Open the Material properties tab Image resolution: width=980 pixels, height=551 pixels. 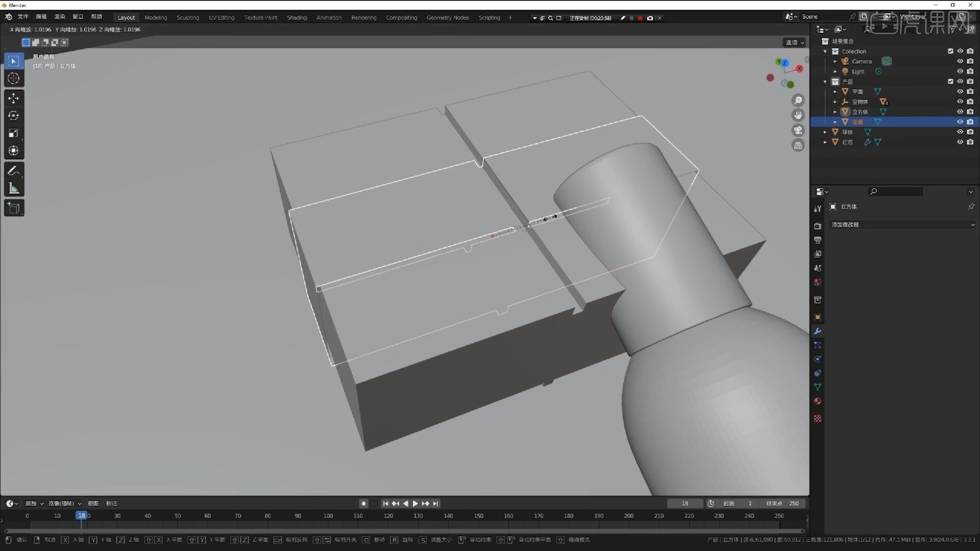818,402
